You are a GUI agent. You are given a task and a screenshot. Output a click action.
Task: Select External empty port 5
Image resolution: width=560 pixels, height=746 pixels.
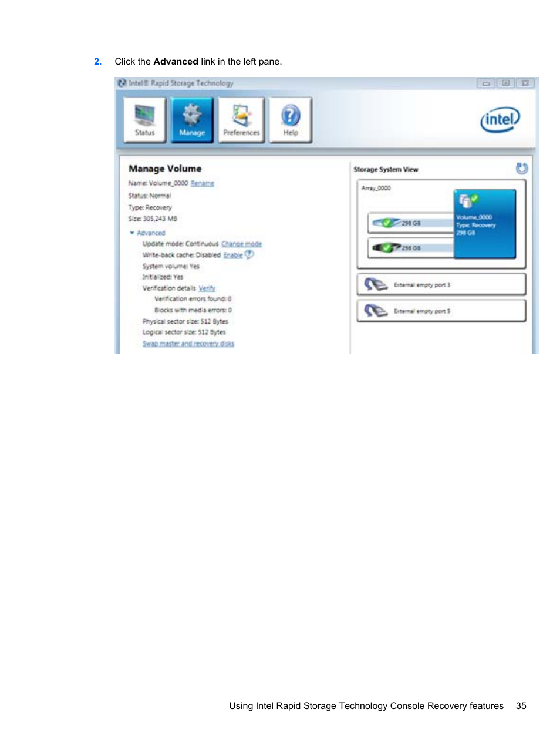point(441,311)
